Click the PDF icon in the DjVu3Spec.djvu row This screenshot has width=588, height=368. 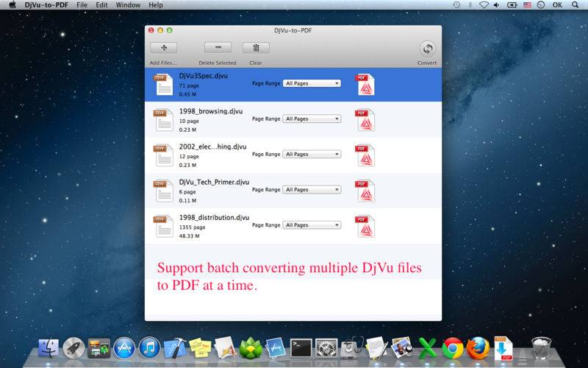(x=365, y=85)
